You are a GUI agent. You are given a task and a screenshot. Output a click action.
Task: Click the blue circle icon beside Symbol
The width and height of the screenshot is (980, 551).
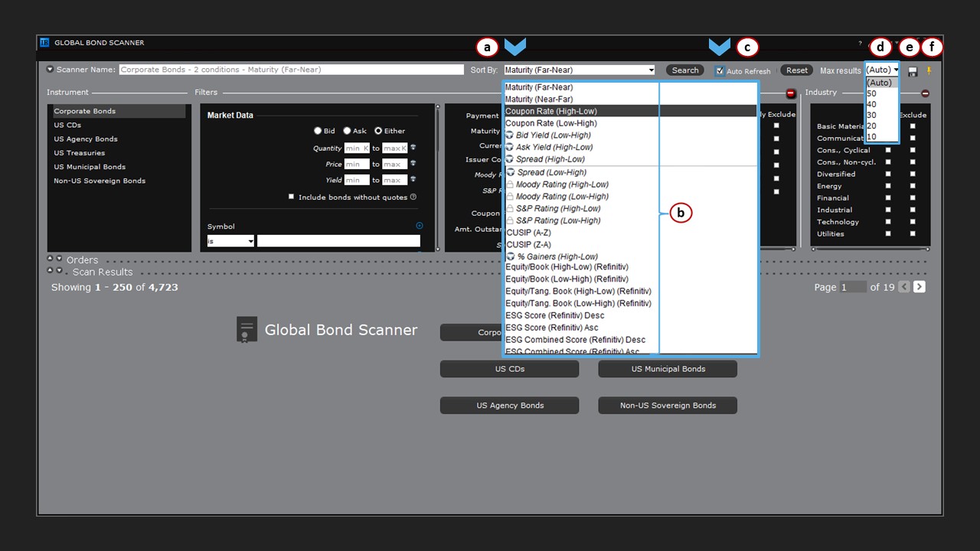(x=419, y=226)
